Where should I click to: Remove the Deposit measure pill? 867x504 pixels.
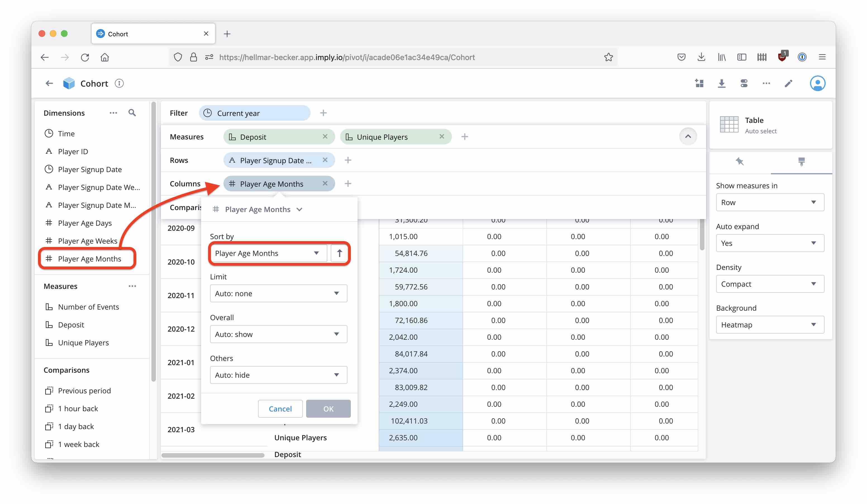click(325, 137)
